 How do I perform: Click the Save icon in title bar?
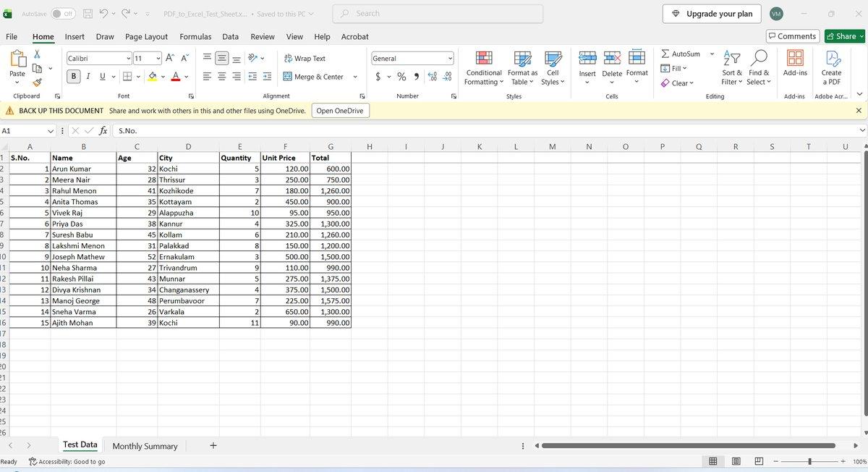[x=88, y=14]
